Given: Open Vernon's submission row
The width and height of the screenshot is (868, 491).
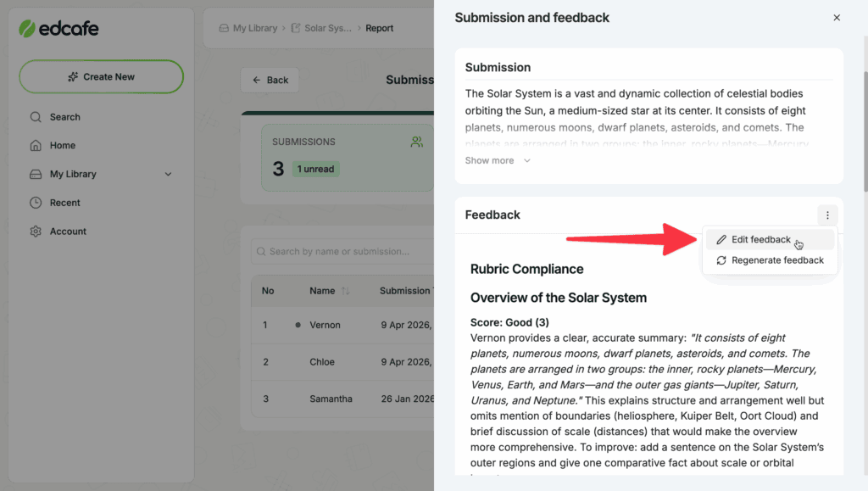Looking at the screenshot, I should [x=325, y=325].
